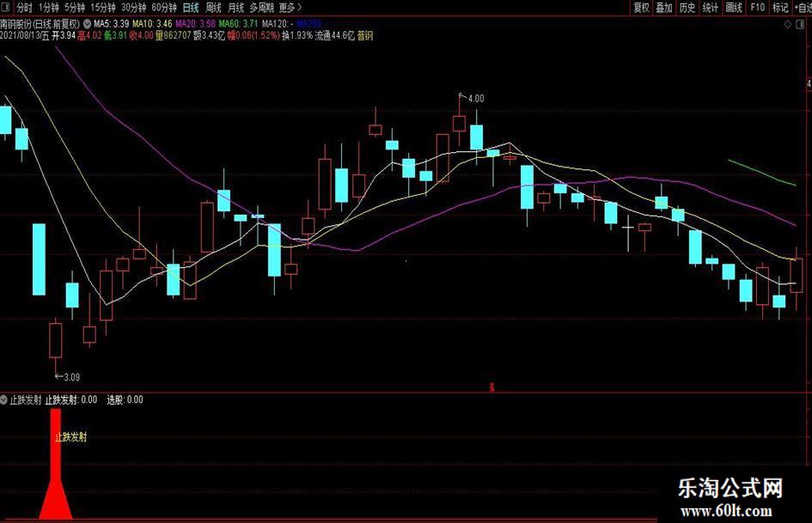The width and height of the screenshot is (812, 523).
Task: Open the dropdown arrow beside 南钢股份 title
Action: [87, 24]
